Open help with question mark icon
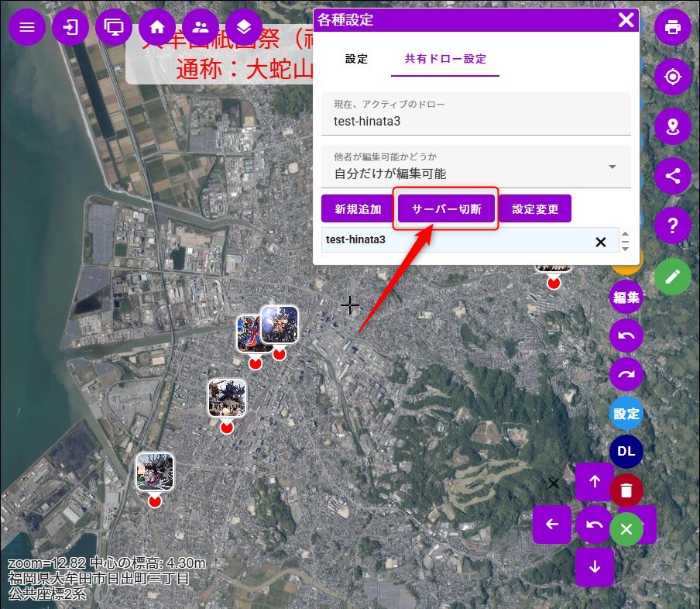700x609 pixels. (672, 225)
